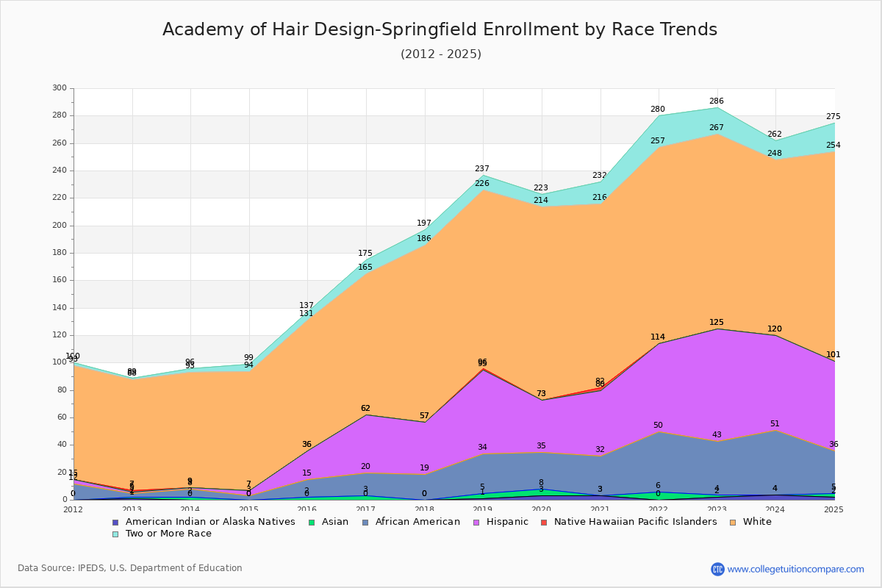Click the 286 total data label for 2023
Image resolution: width=882 pixels, height=588 pixels.
(x=717, y=101)
